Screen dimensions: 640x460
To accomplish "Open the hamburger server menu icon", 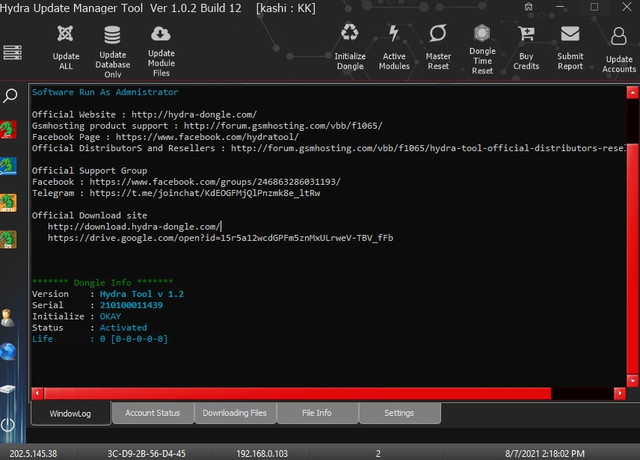I will [12, 53].
